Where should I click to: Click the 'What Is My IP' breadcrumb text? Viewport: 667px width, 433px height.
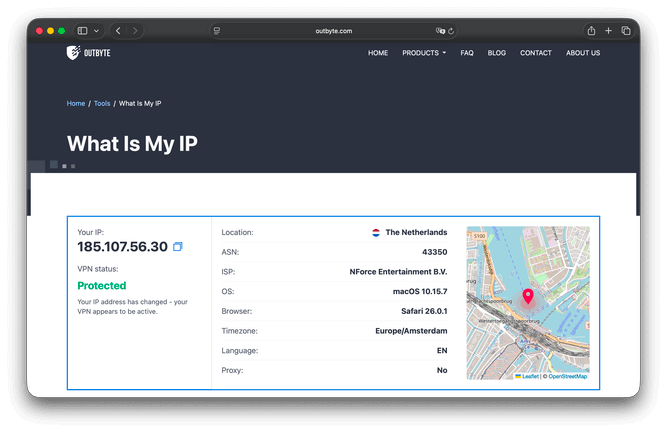140,103
